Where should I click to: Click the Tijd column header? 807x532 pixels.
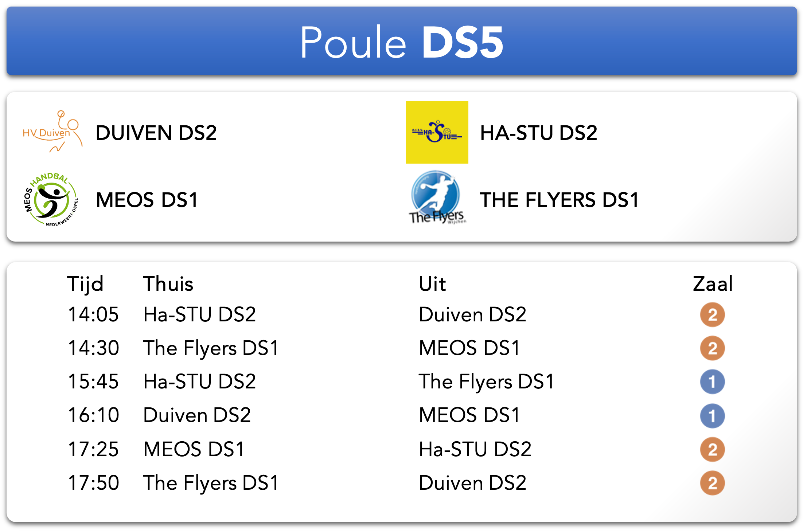[x=85, y=284]
